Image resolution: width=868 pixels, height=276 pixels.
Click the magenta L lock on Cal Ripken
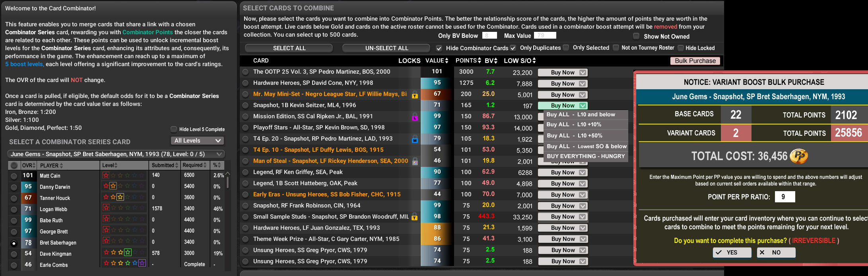[x=415, y=117]
